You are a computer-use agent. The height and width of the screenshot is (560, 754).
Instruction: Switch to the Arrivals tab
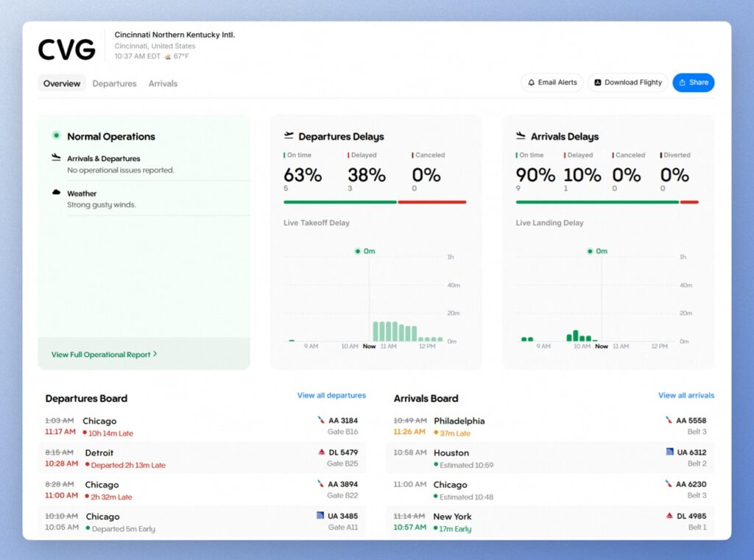163,84
